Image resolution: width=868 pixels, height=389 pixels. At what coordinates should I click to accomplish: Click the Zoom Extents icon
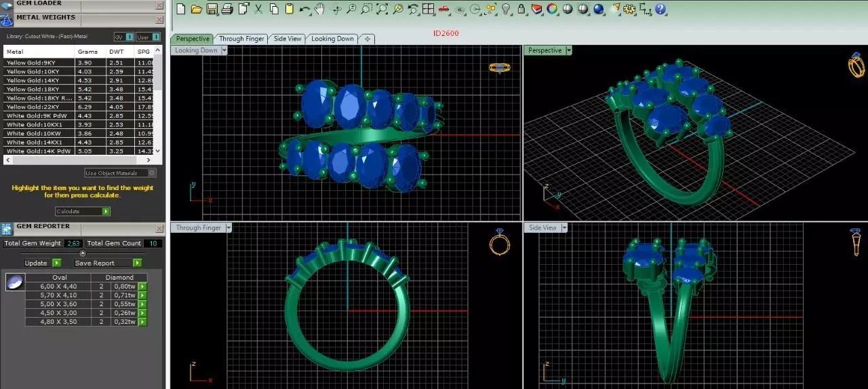coord(382,10)
